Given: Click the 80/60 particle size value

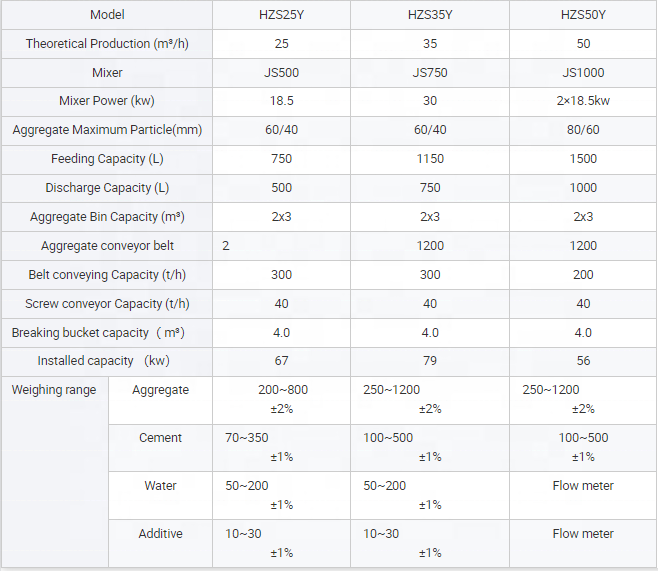Looking at the screenshot, I should click(x=583, y=131).
